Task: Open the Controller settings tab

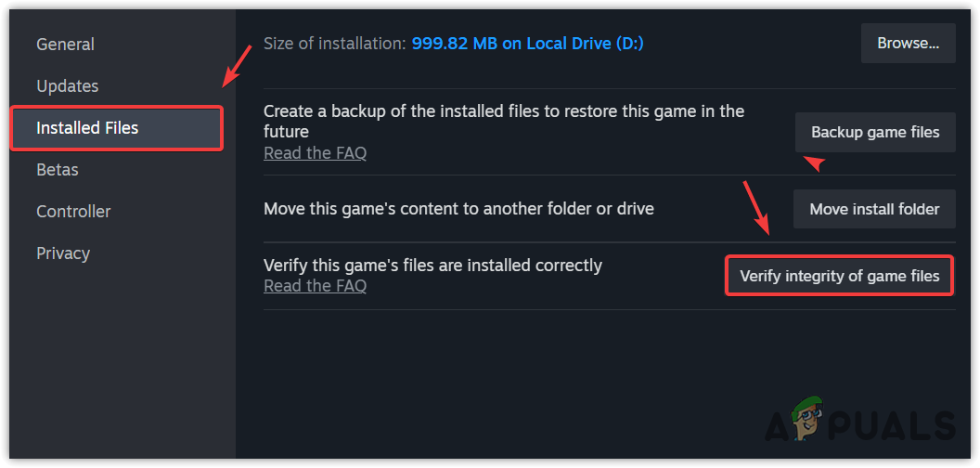Action: click(73, 212)
